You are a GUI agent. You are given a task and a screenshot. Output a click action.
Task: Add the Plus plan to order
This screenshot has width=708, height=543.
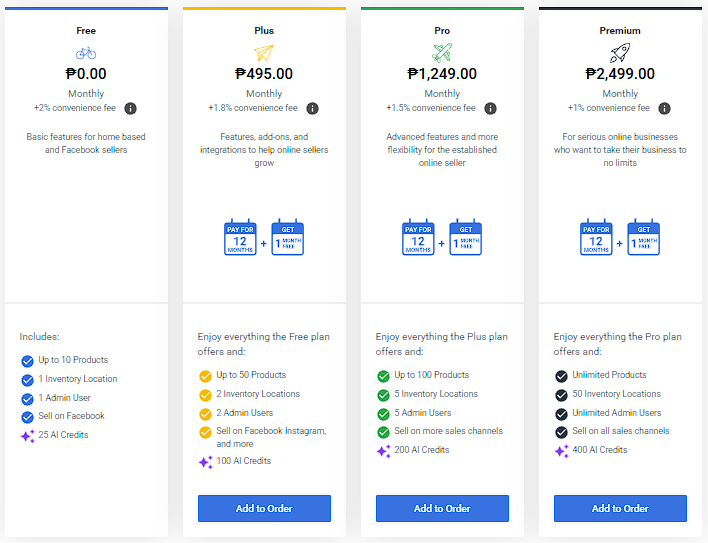(x=264, y=508)
